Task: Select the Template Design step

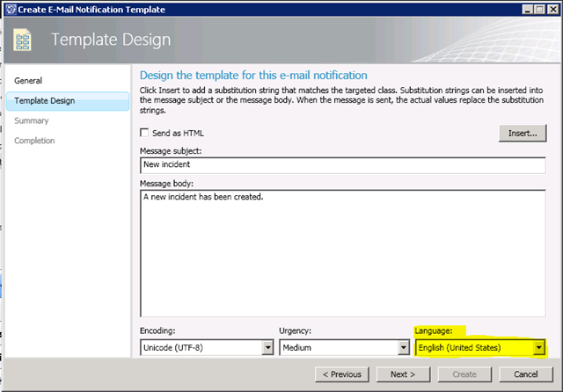Action: point(44,101)
